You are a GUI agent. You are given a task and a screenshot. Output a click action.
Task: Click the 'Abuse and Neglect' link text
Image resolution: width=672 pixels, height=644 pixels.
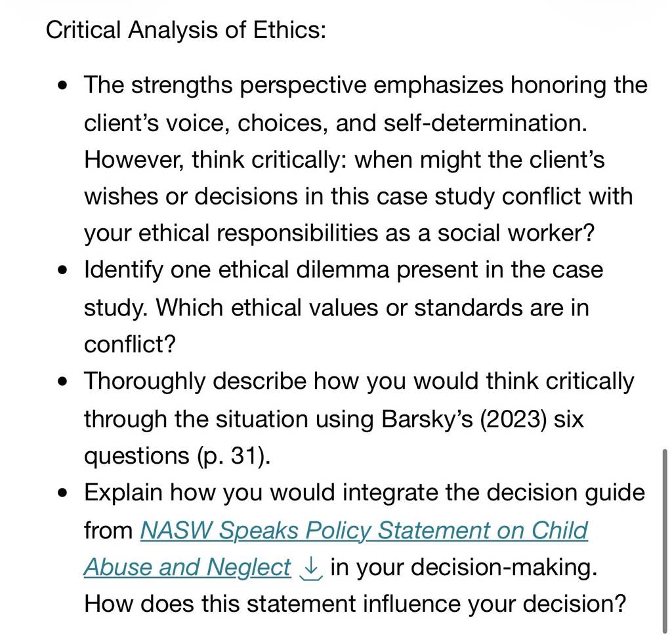pyautogui.click(x=187, y=567)
